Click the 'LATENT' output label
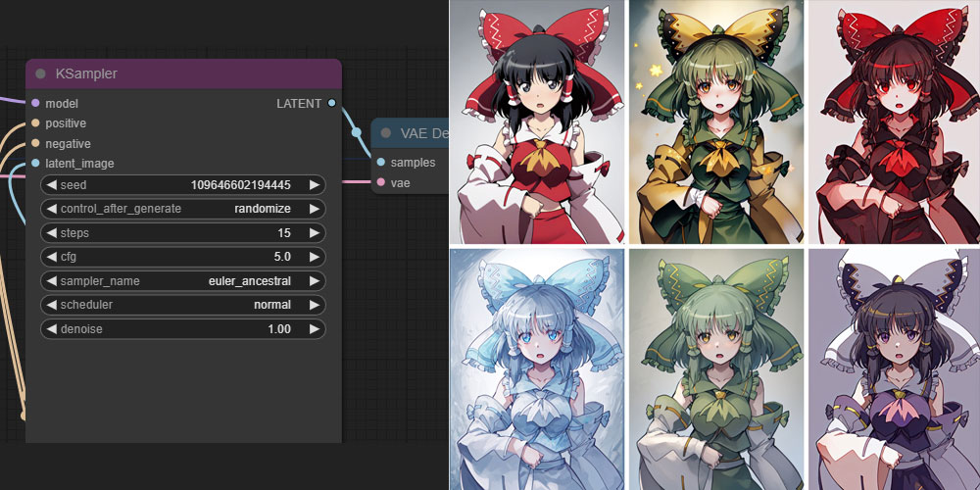 pos(299,103)
